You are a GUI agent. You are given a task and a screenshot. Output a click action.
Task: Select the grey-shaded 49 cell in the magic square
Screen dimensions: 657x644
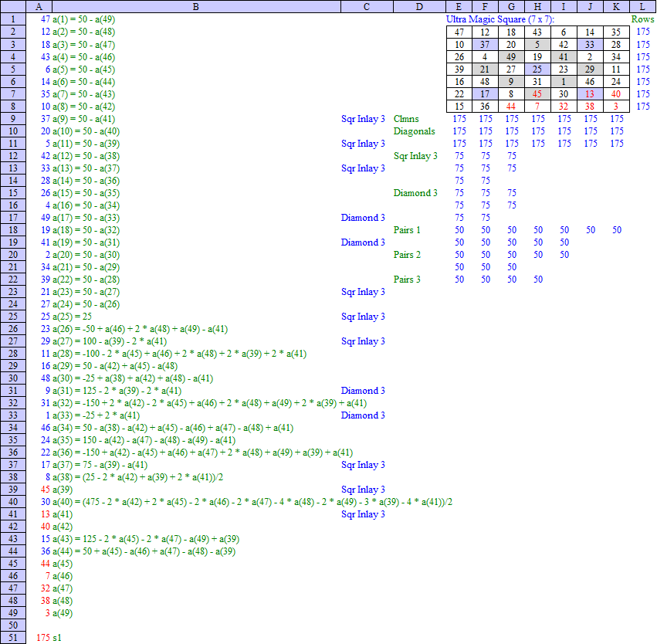511,57
